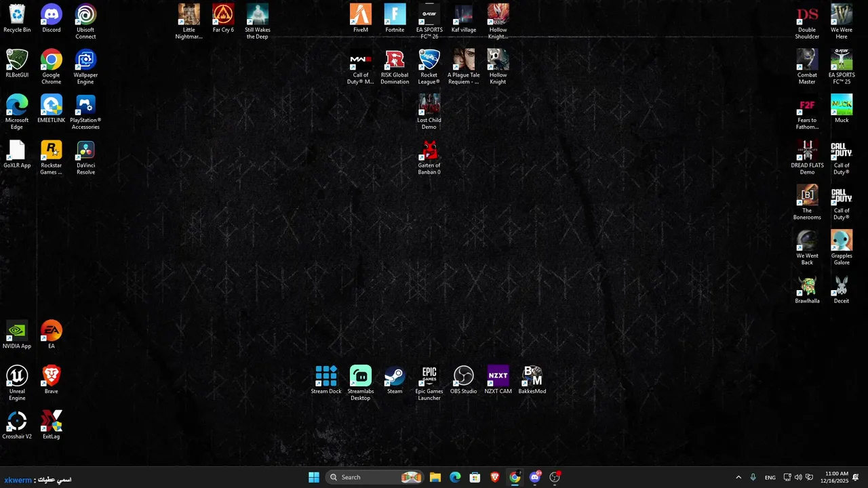Open the Muck game shortcut

click(842, 109)
